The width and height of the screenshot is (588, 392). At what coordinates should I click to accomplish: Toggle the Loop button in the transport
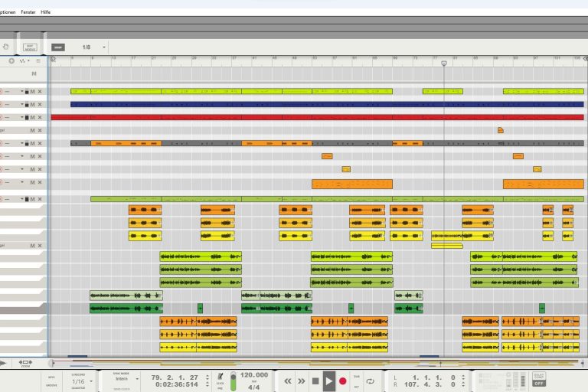coord(371,381)
